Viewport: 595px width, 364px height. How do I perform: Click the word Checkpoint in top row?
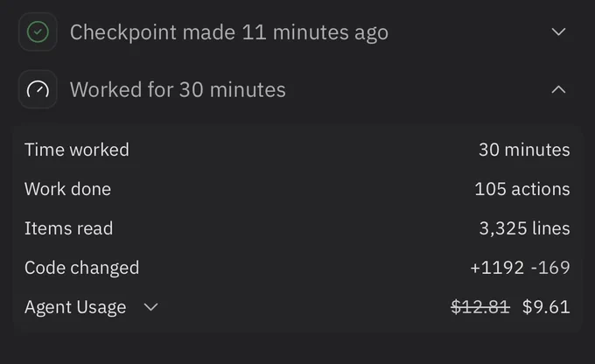point(123,33)
